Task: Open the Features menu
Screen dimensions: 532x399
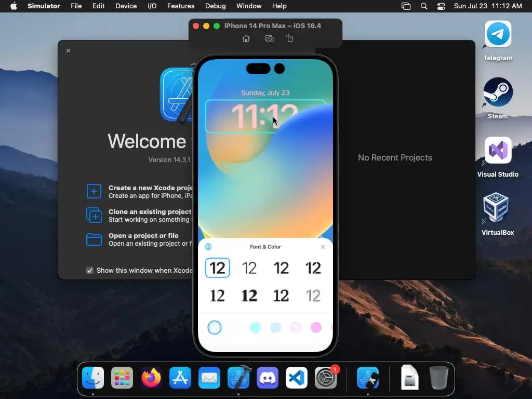Action: [x=181, y=6]
